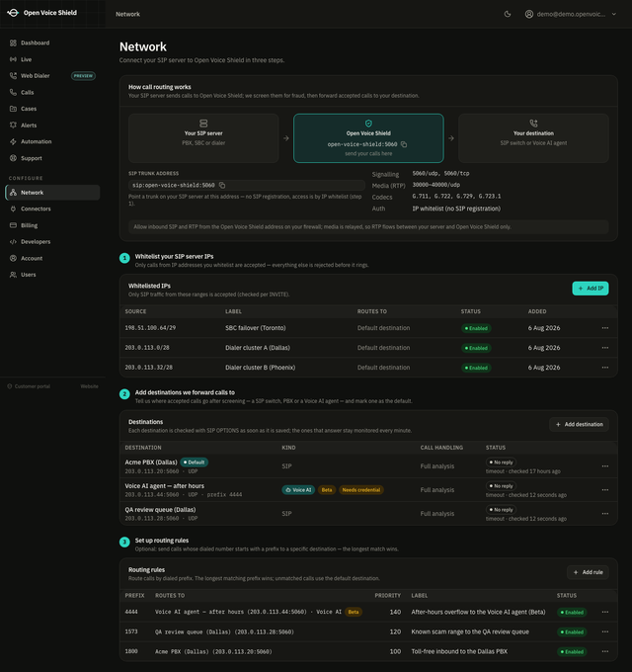
Task: Open Cases in the sidebar
Action: coord(52,109)
